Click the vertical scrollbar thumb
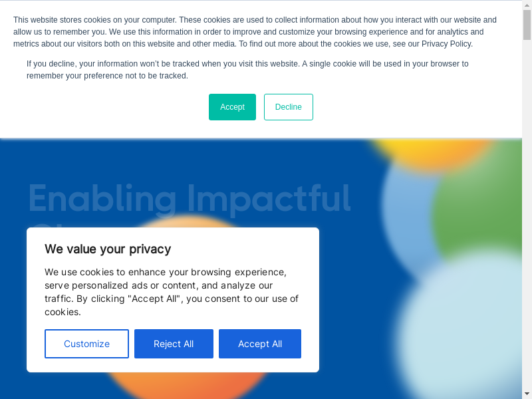The width and height of the screenshot is (532, 399). pos(527,25)
